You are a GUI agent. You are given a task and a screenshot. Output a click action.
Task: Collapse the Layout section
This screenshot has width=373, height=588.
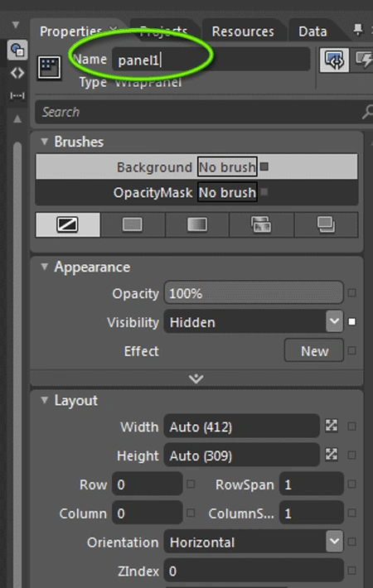tap(45, 400)
